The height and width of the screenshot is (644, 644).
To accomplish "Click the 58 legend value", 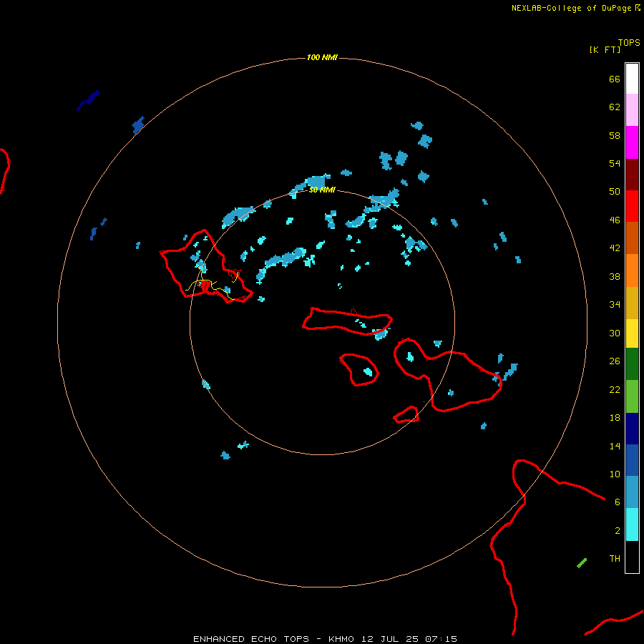I will coord(615,135).
